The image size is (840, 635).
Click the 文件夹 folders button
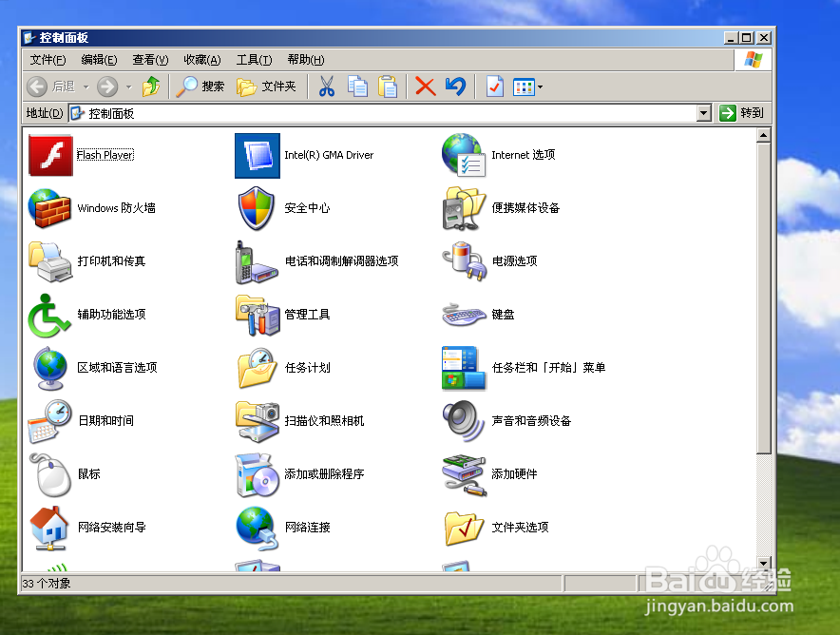tap(266, 87)
